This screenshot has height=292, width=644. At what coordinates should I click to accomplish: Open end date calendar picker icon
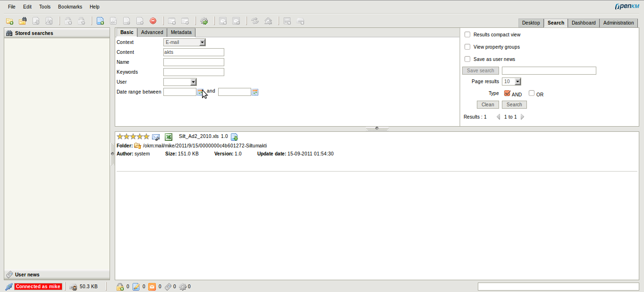tap(255, 92)
